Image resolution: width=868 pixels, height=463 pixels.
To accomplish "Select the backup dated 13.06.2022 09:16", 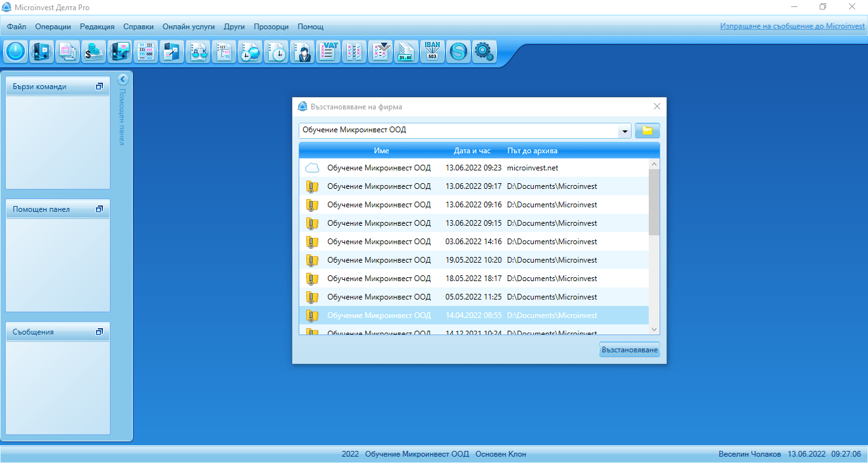I will pyautogui.click(x=474, y=205).
